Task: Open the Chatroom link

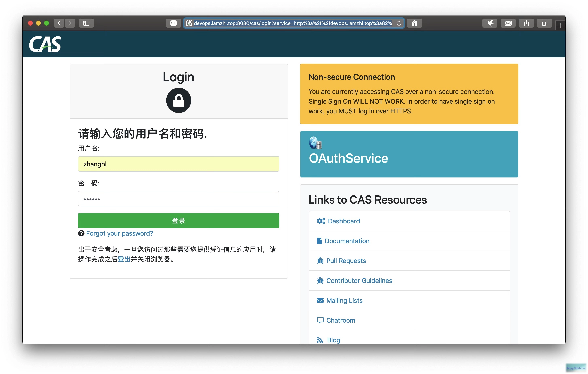Action: tap(341, 320)
